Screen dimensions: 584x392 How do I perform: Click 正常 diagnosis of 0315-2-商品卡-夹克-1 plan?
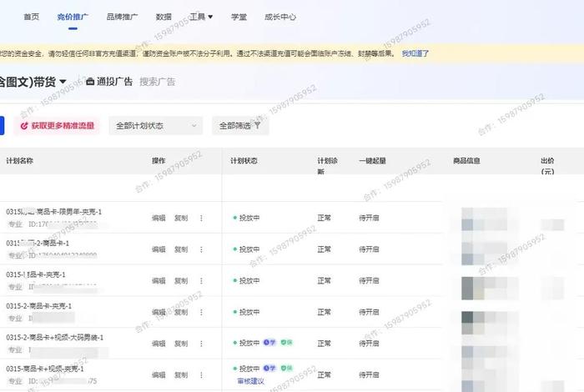tap(324, 312)
